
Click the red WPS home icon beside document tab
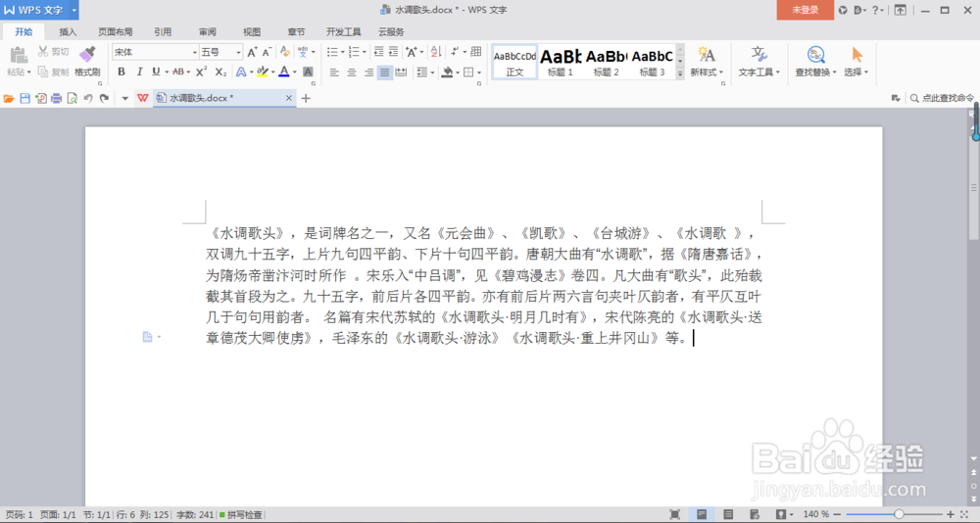143,98
